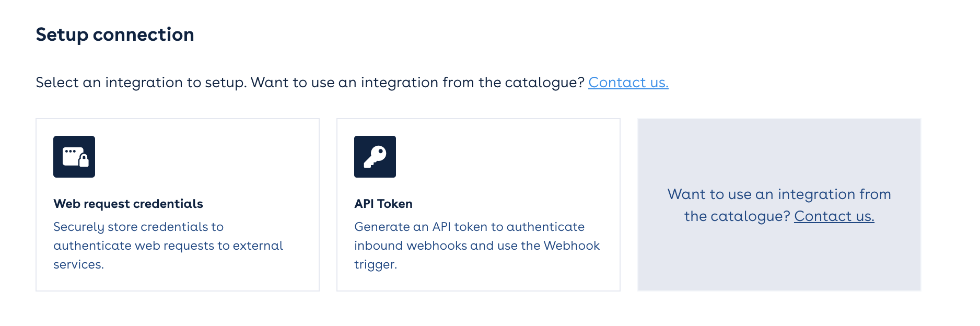Open the Contact us link in the description
This screenshot has width=980, height=326.
click(x=628, y=83)
